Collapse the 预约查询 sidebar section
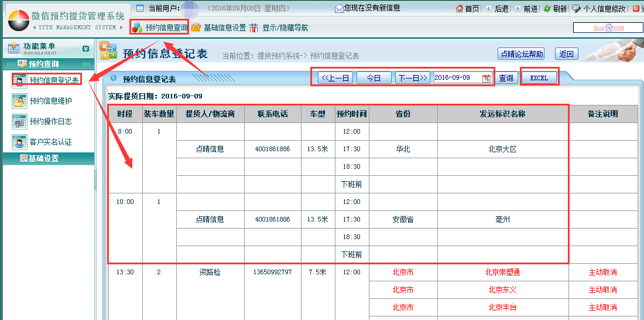Viewport: 644px width, 320px height. 43,64
